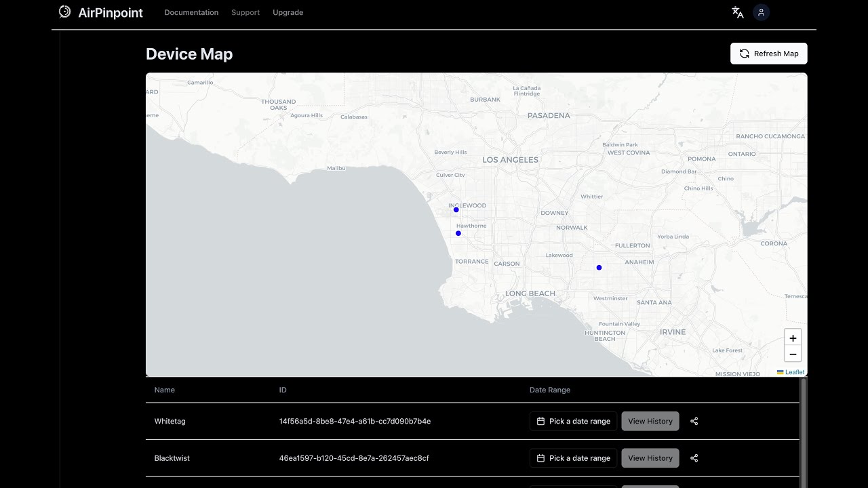Open the Support menu item
This screenshot has height=488, width=868.
[245, 12]
